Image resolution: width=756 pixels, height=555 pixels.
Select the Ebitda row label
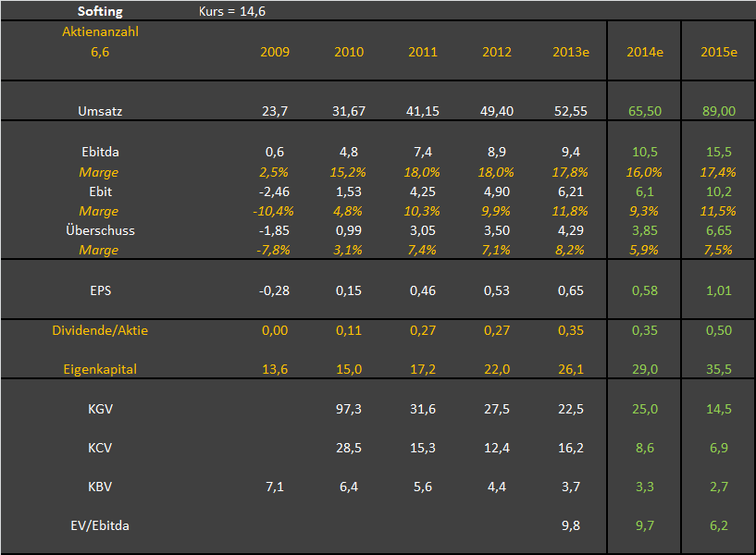click(99, 153)
